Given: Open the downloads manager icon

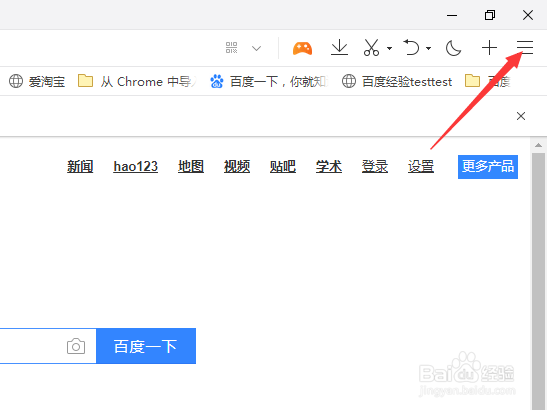Looking at the screenshot, I should 339,47.
